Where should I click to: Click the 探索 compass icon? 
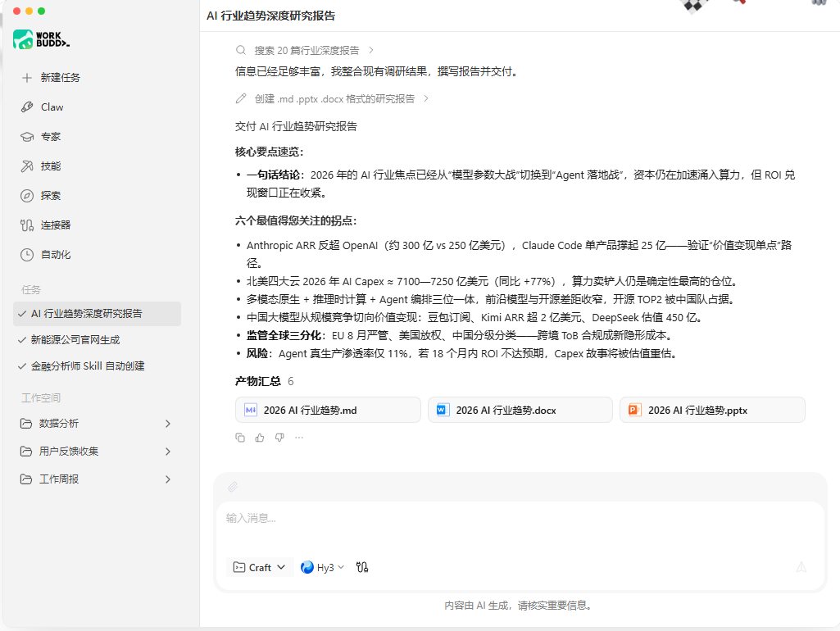click(x=27, y=196)
